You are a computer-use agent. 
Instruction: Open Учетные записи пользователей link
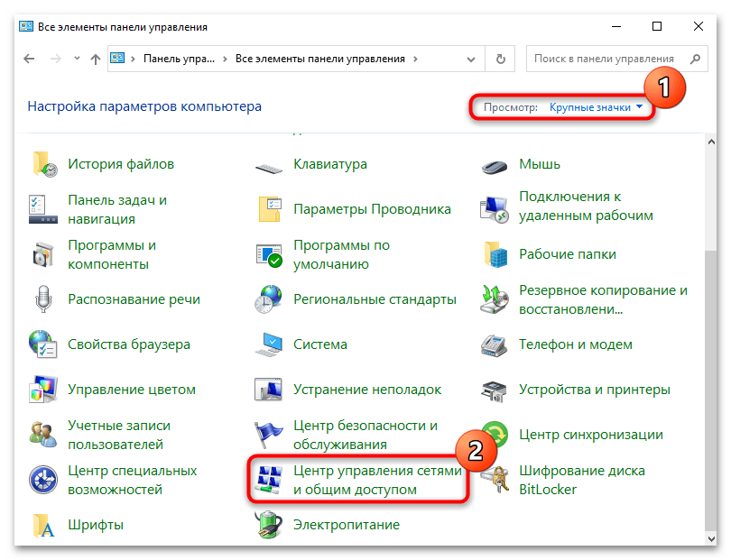119,435
